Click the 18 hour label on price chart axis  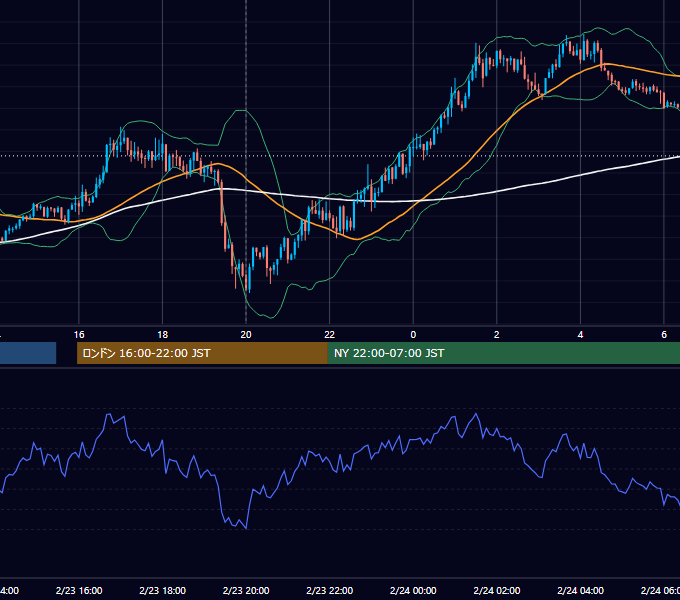click(162, 335)
